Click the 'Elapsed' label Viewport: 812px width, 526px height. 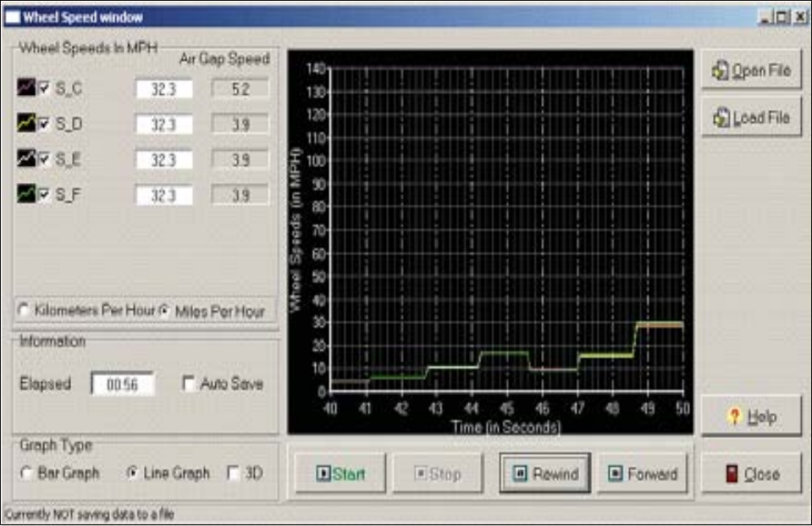[x=45, y=384]
